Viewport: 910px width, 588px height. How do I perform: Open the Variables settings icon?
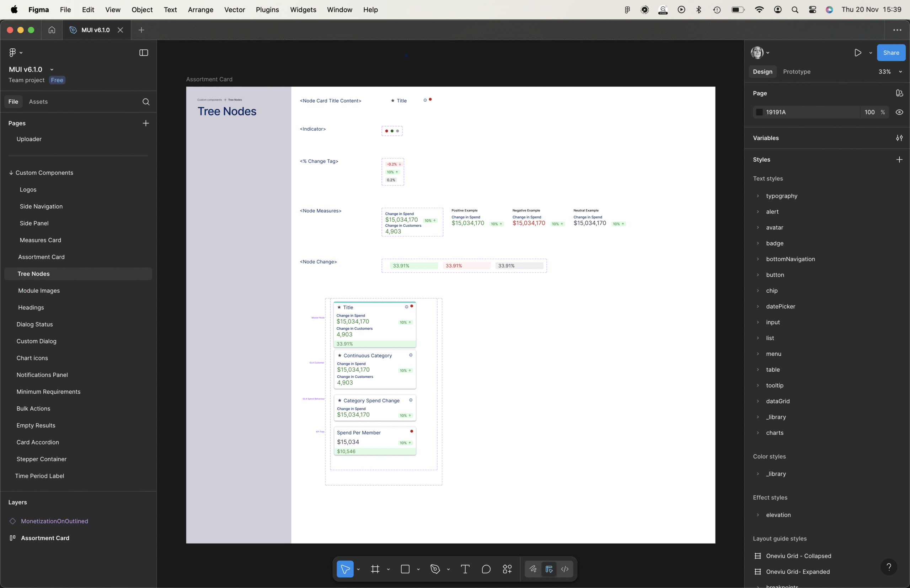coord(899,138)
